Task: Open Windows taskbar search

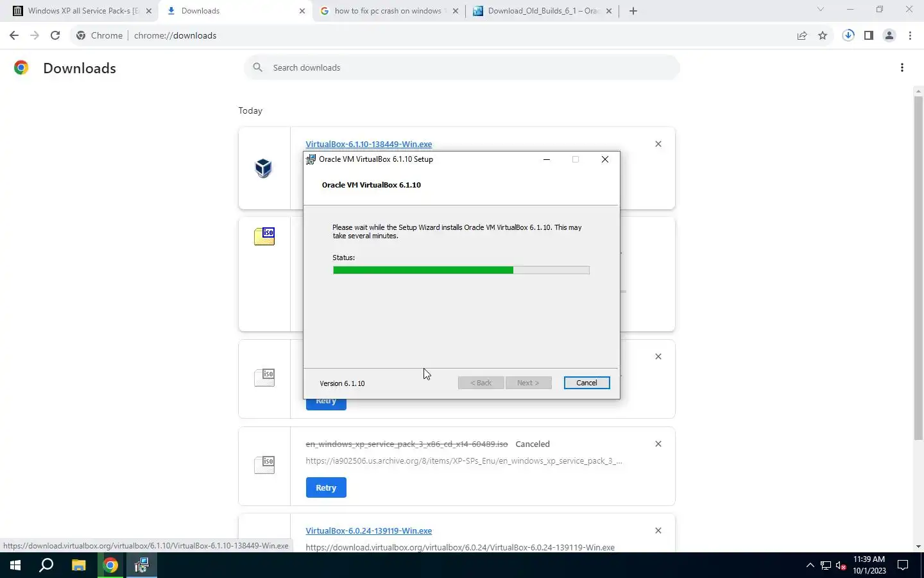Action: tap(46, 565)
